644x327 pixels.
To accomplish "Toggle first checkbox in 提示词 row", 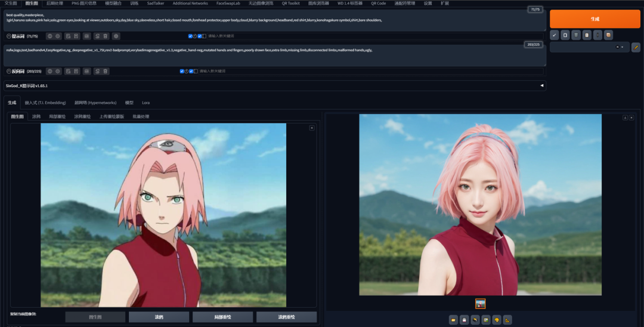I will pos(191,36).
